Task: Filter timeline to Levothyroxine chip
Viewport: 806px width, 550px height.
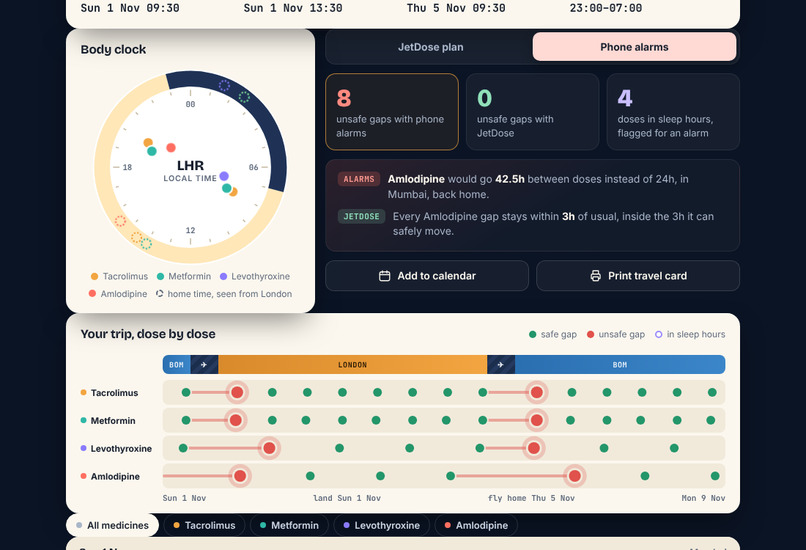Action: (x=382, y=525)
